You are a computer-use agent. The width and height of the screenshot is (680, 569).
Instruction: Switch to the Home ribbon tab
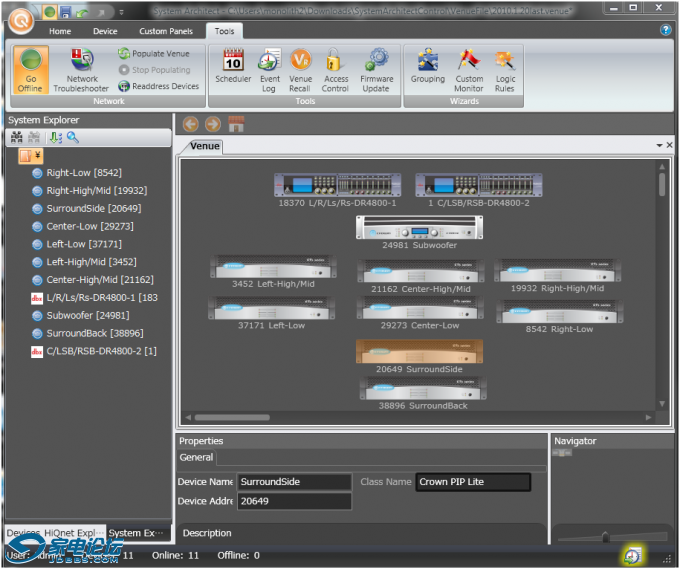pos(60,31)
